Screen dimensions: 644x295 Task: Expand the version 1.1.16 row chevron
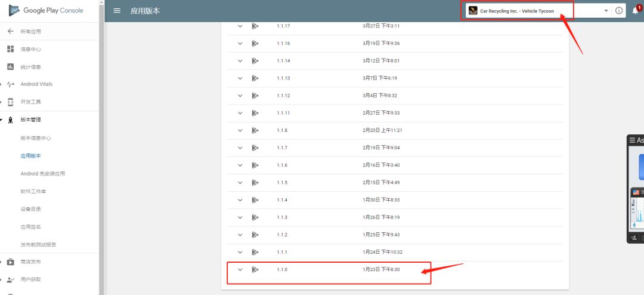point(240,43)
